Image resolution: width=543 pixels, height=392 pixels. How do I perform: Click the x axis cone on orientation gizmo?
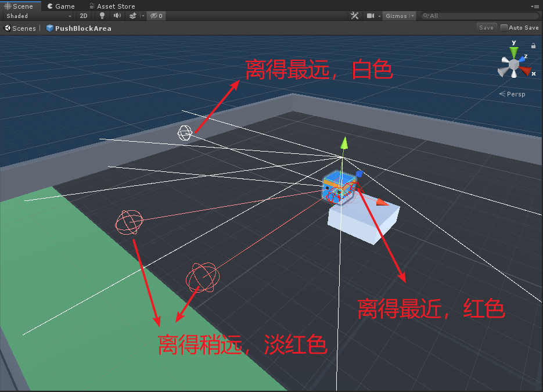point(526,71)
